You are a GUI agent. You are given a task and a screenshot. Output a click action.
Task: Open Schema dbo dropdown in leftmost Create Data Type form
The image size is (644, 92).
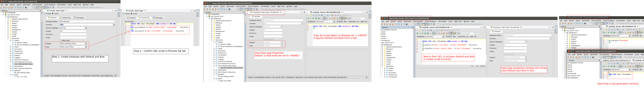[114, 25]
